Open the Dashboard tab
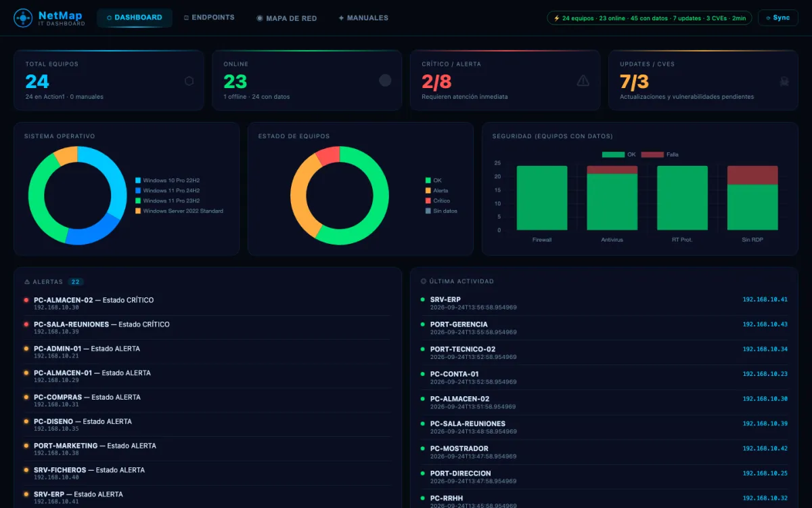 coord(135,18)
